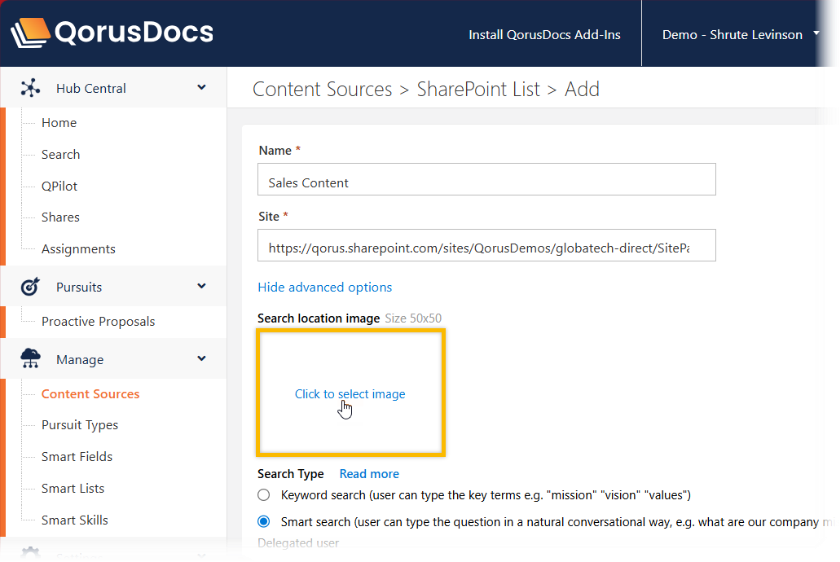Go to QPilot in sidebar
Viewport: 840px width, 562px height.
59,186
